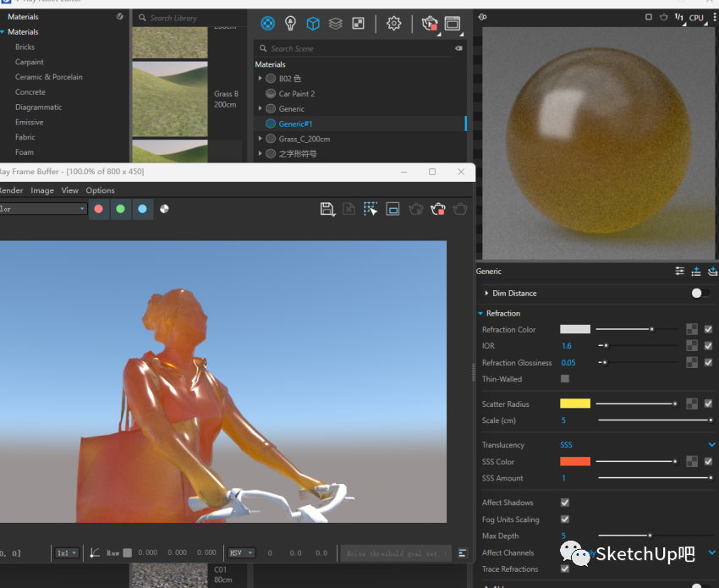Disable the Affect Shadows checkbox
Screen dimensions: 719x588
(x=565, y=503)
